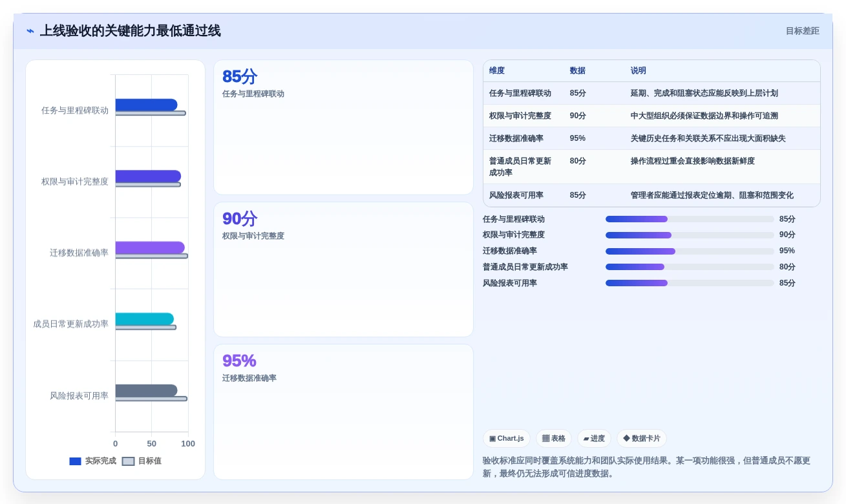Screen dimensions: 846x504
Task: Click the 目标差距 label in header
Action: (x=802, y=31)
